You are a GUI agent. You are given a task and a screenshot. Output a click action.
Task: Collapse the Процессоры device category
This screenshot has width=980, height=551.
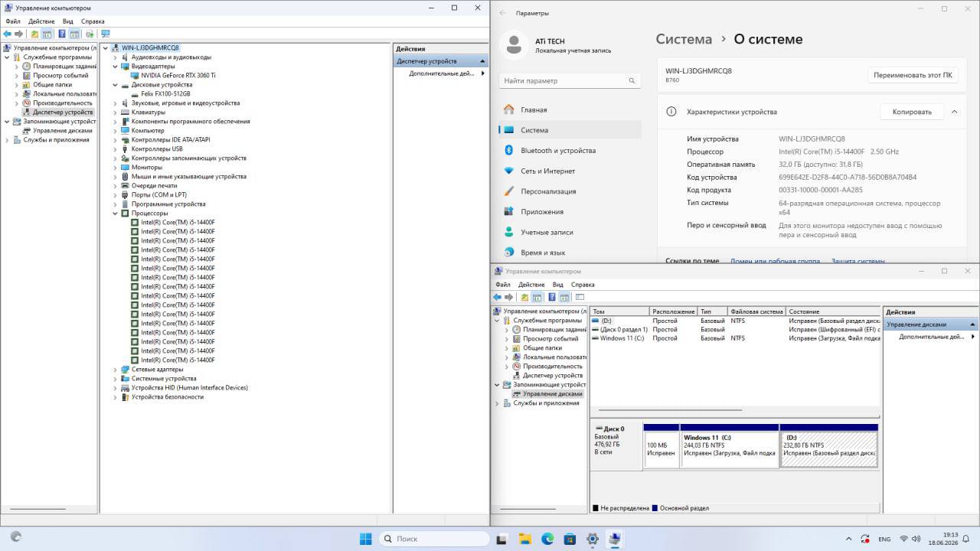(x=116, y=214)
